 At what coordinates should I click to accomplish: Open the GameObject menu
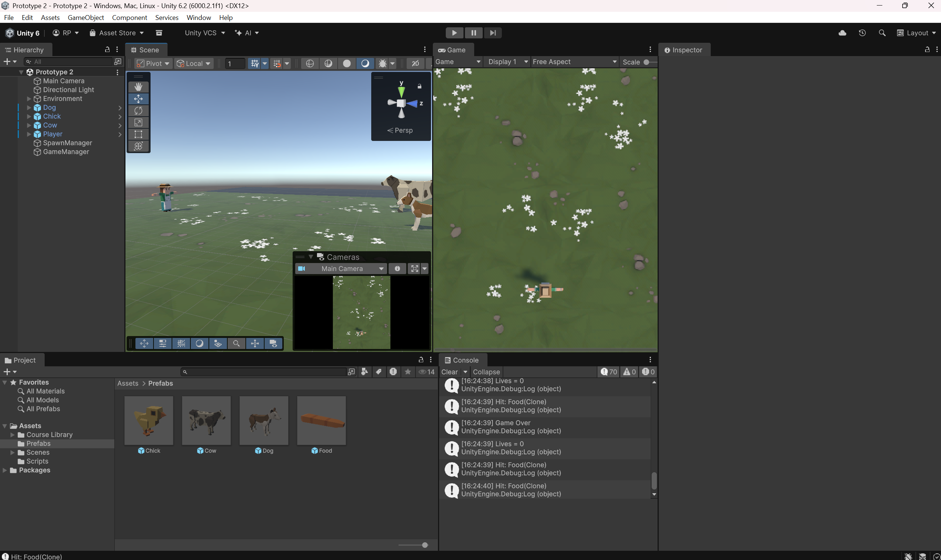pyautogui.click(x=86, y=17)
